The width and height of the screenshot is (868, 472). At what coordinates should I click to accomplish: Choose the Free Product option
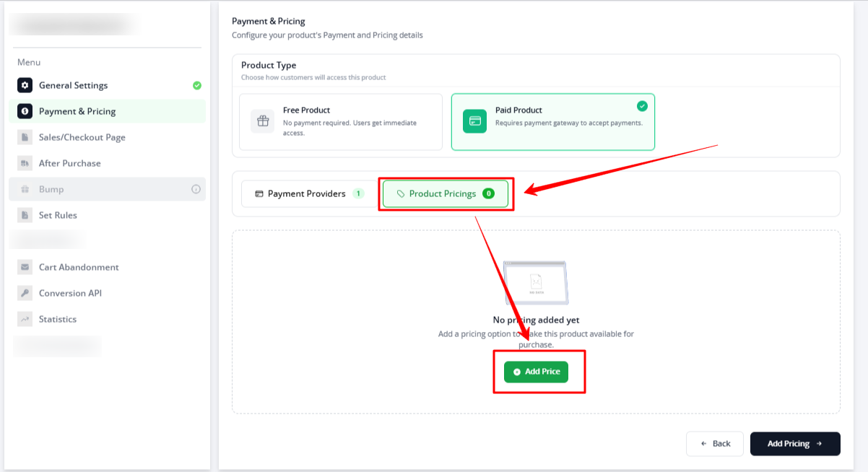341,122
